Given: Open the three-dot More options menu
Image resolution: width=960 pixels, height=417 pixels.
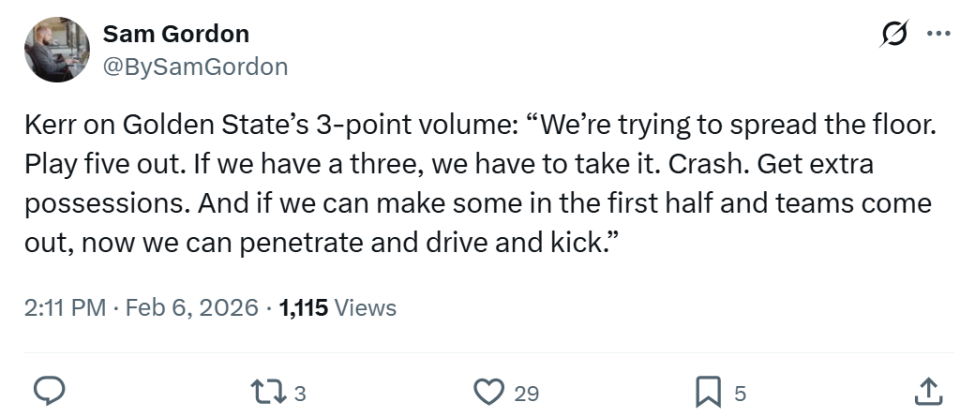Looking at the screenshot, I should [x=938, y=33].
